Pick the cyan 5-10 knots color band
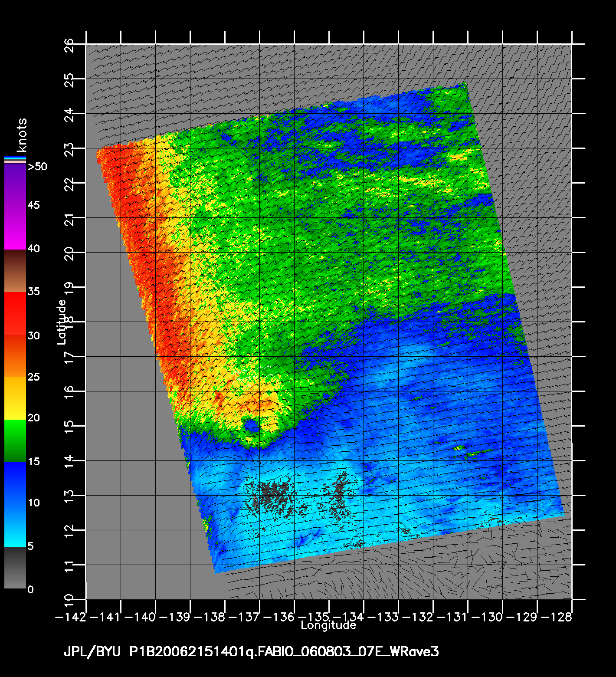 point(15,526)
